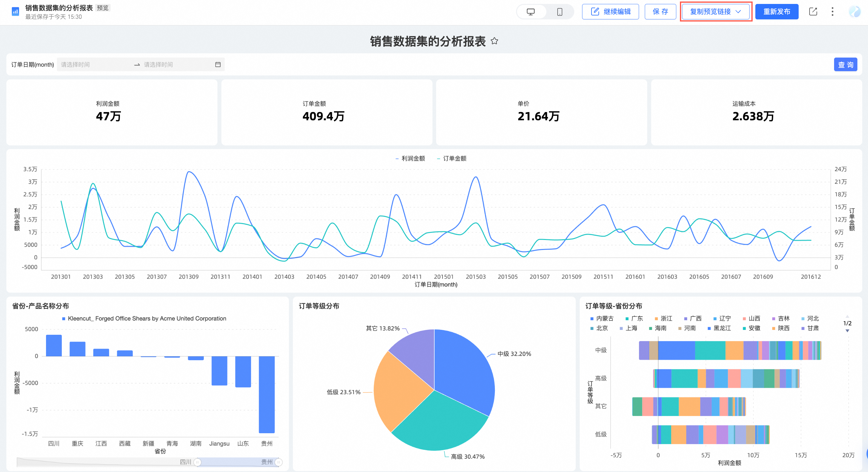Screen dimensions: 868x472
Task: Click the 重新发布 button
Action: click(x=776, y=12)
